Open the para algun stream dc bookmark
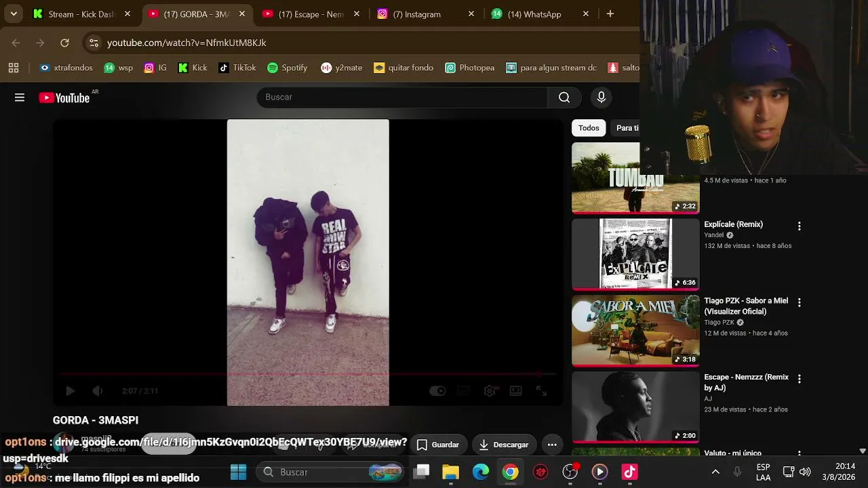The image size is (868, 488). pos(551,68)
